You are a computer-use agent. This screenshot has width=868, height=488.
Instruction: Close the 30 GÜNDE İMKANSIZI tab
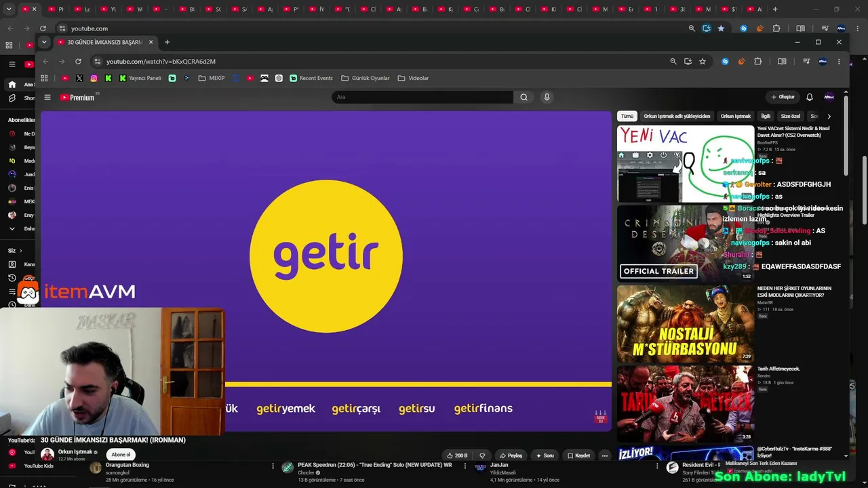click(151, 42)
